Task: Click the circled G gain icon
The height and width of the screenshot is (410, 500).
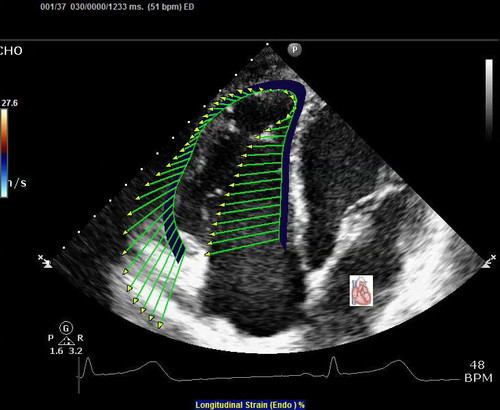Action: click(66, 329)
